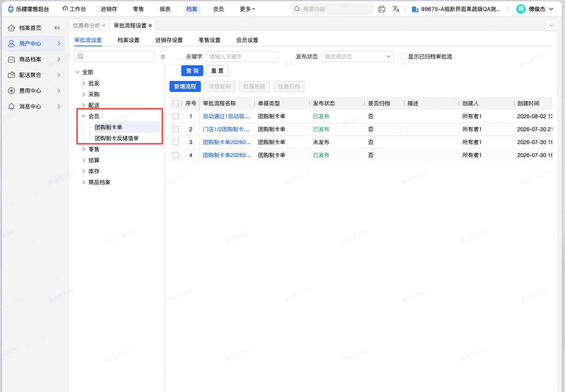
Task: Click the 配送聚合 sidebar icon
Action: tap(11, 75)
